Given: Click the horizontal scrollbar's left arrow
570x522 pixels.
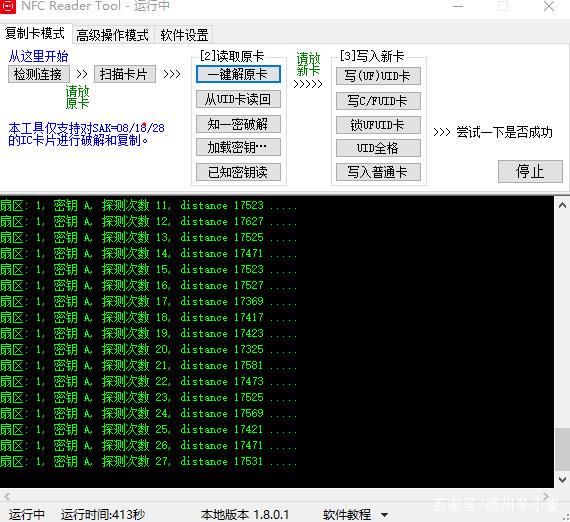Looking at the screenshot, I should coord(7,496).
